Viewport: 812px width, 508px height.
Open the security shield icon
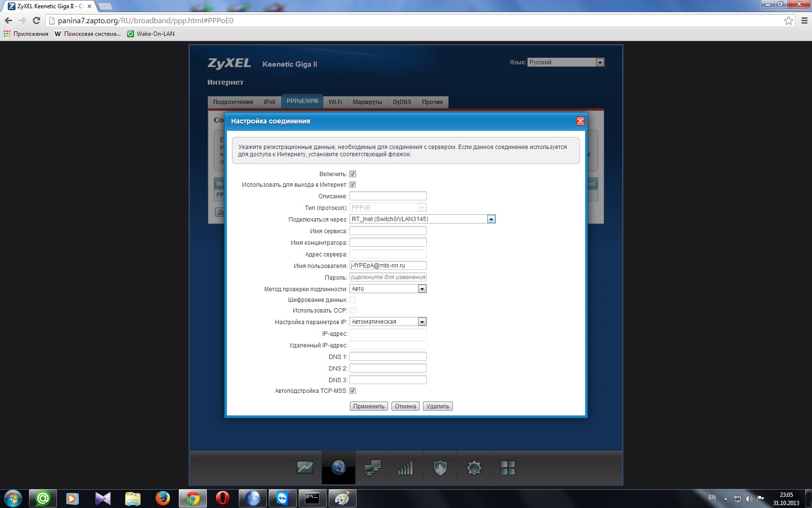pyautogui.click(x=440, y=468)
